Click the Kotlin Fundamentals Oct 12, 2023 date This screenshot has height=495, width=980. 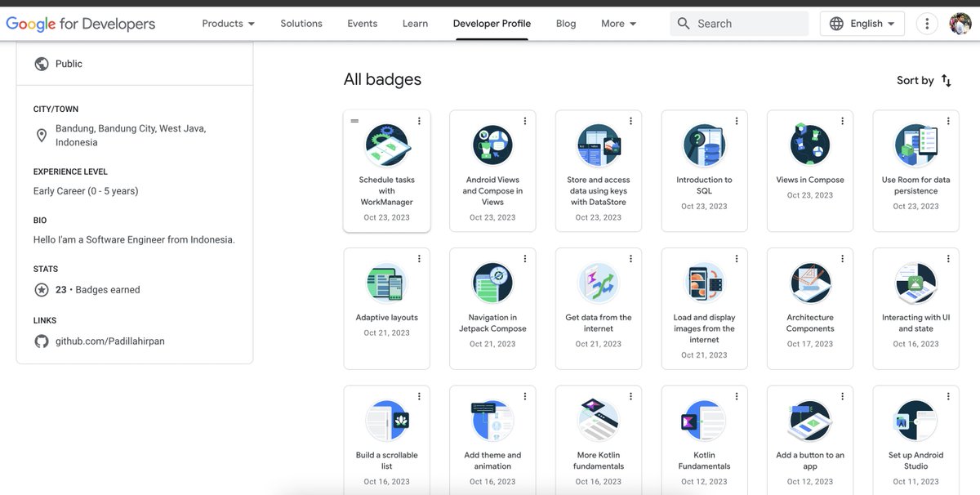(x=704, y=482)
